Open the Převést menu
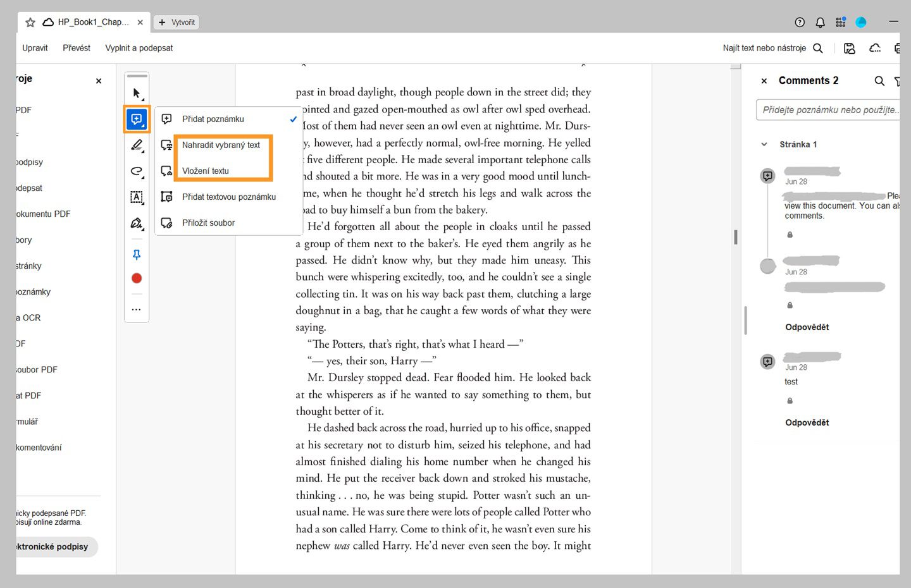 77,48
